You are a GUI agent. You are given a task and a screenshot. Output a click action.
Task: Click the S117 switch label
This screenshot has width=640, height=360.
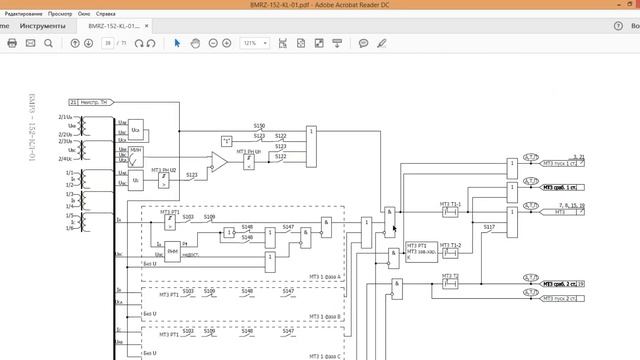[x=489, y=227]
